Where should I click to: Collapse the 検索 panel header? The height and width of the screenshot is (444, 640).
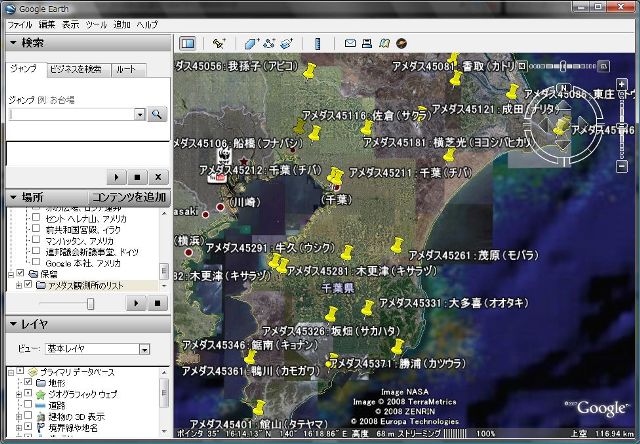click(13, 43)
